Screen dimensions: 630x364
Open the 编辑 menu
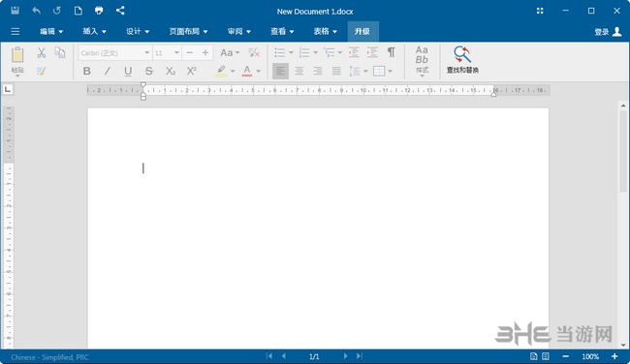pyautogui.click(x=51, y=31)
